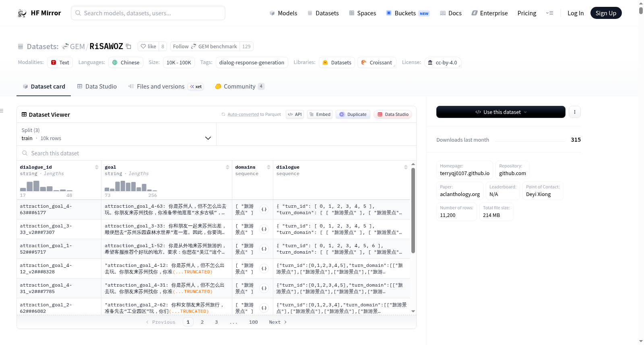Select the Croissant library tag
The width and height of the screenshot is (644, 345).
click(376, 62)
